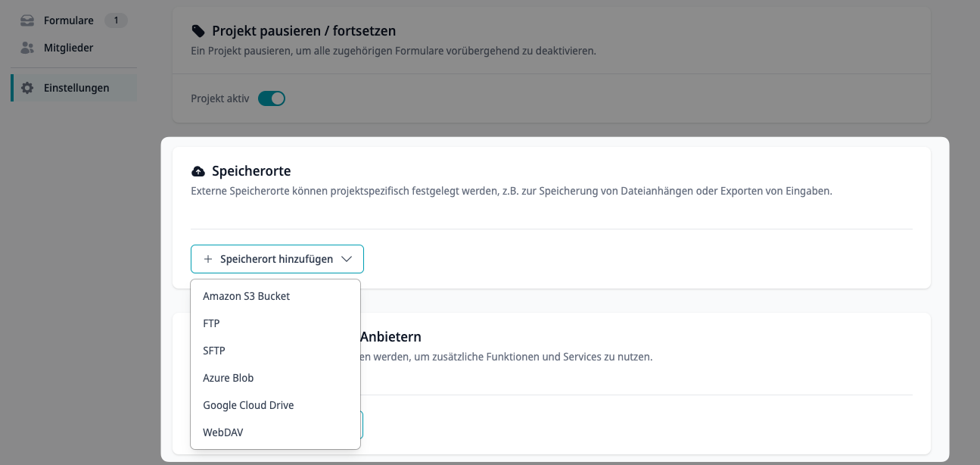Click the chevron on Speicherort hinzufügen
The width and height of the screenshot is (980, 465).
click(347, 259)
